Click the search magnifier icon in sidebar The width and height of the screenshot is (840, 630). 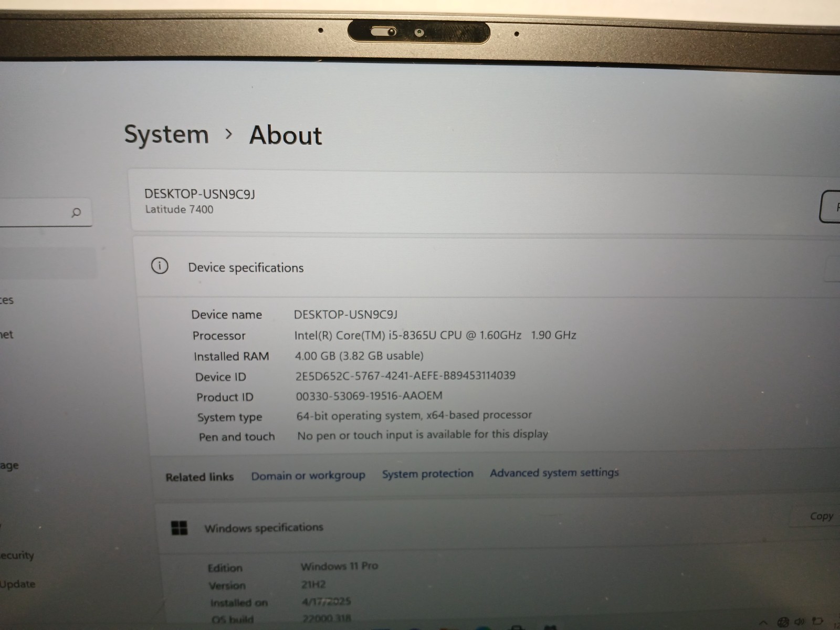tap(76, 213)
